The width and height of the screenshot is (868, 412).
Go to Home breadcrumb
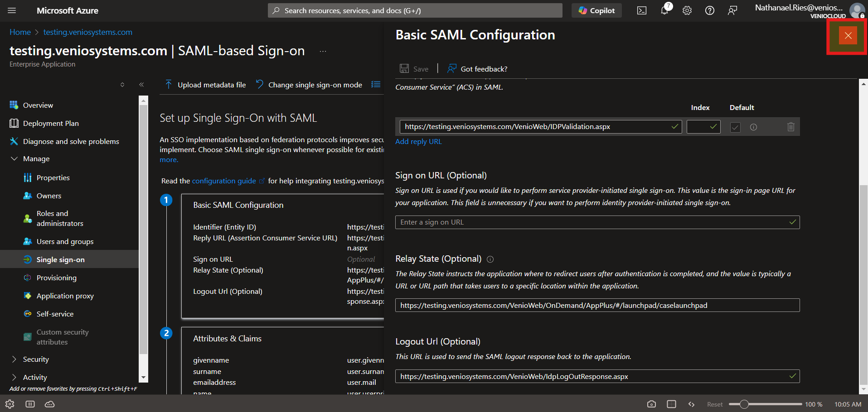(x=20, y=32)
